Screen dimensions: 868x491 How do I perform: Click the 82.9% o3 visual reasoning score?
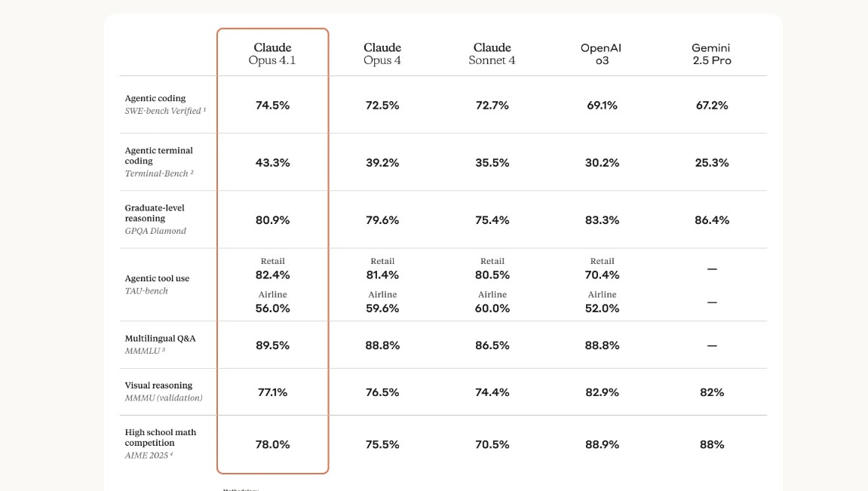[602, 392]
